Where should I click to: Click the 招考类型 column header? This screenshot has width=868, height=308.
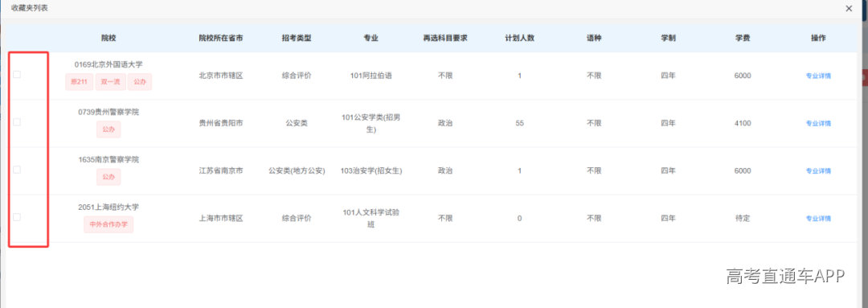tap(297, 39)
